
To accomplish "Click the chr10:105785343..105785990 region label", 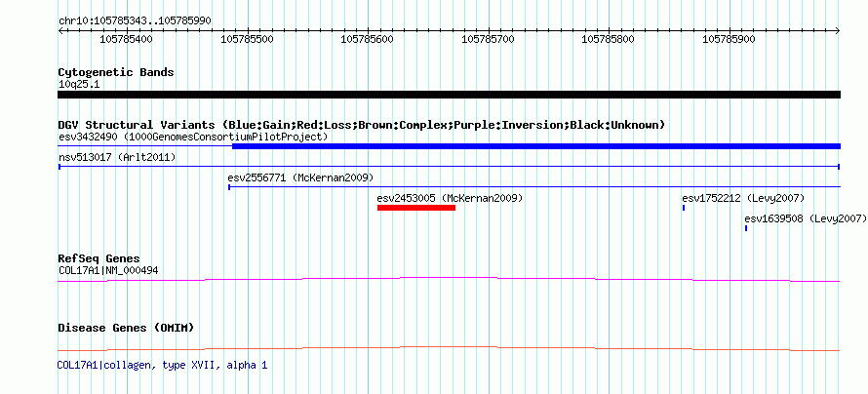I will (x=135, y=21).
